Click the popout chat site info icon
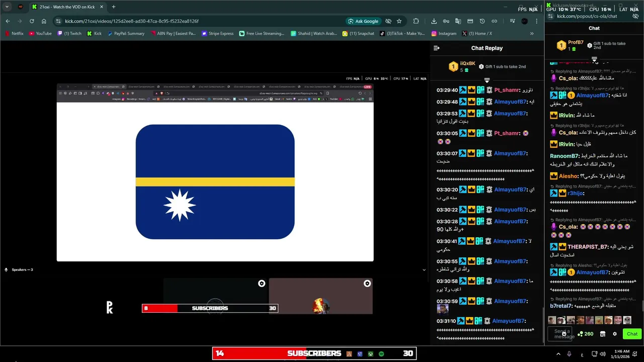 point(551,16)
